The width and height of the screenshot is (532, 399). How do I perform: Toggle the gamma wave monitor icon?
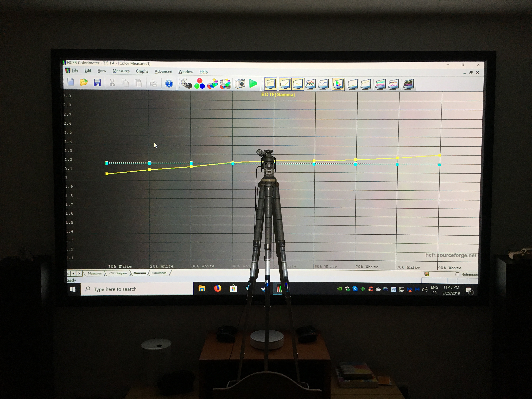298,84
